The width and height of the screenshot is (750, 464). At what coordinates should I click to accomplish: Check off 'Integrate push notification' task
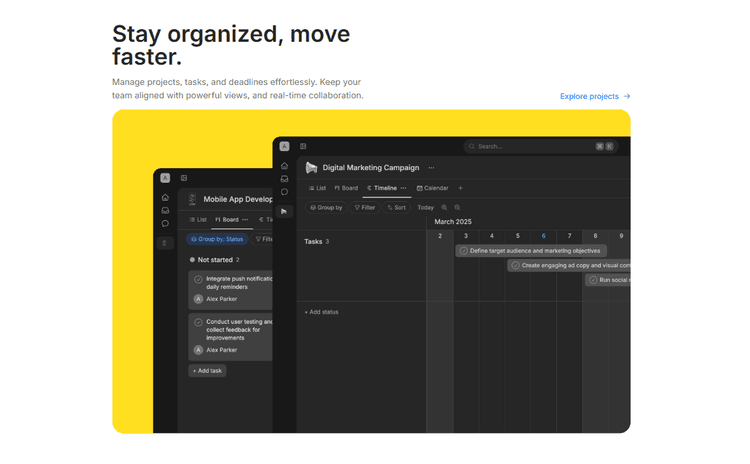[198, 279]
